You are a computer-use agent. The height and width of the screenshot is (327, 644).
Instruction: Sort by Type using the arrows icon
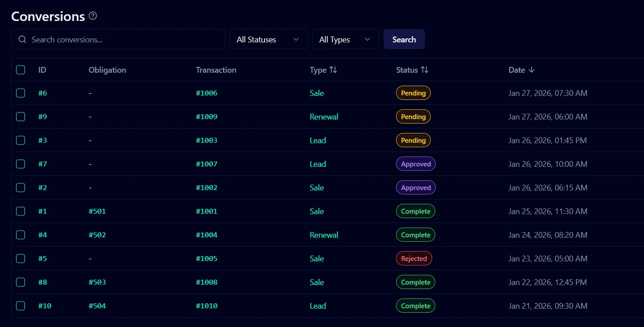click(x=333, y=70)
